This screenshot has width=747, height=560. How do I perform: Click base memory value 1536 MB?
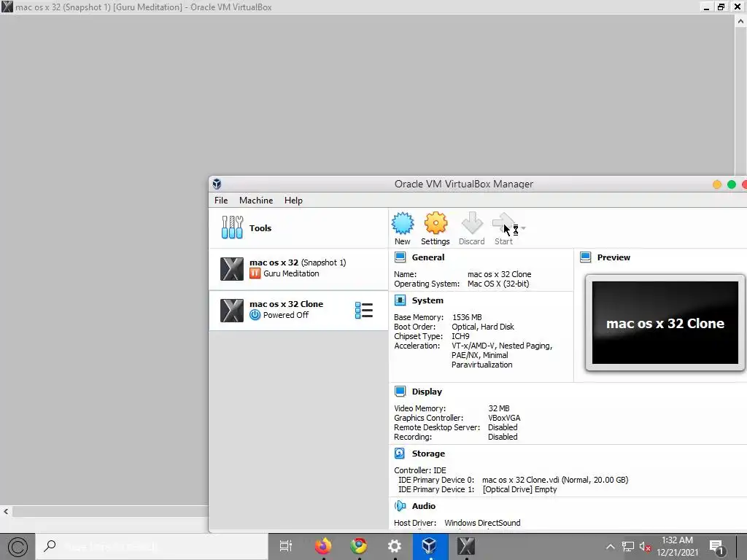tap(467, 317)
